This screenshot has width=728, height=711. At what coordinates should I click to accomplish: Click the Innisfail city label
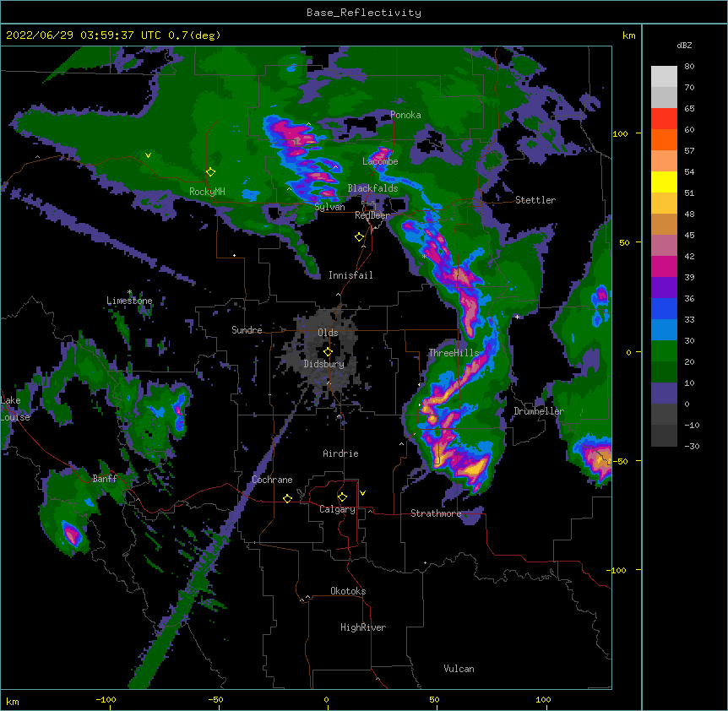tap(350, 275)
